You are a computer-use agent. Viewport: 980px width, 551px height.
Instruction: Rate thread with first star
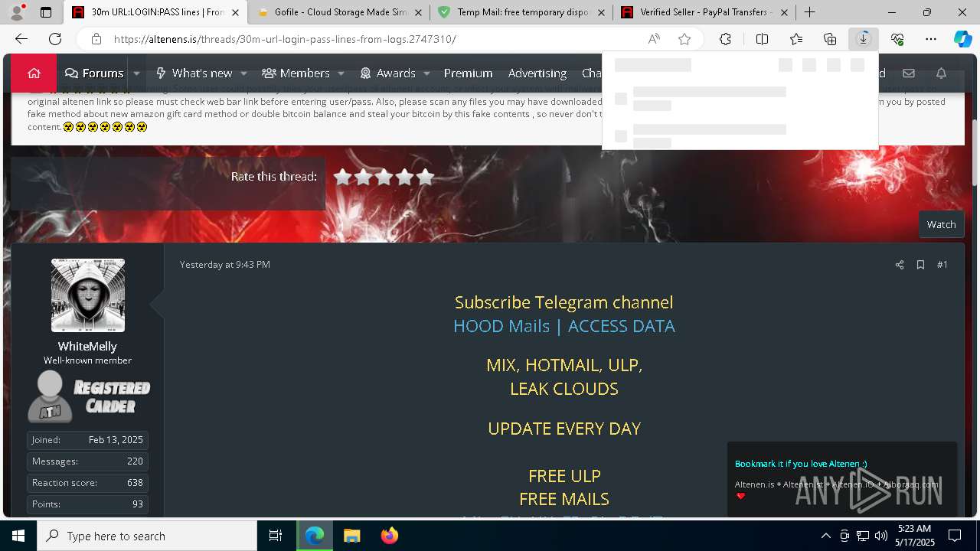[342, 177]
